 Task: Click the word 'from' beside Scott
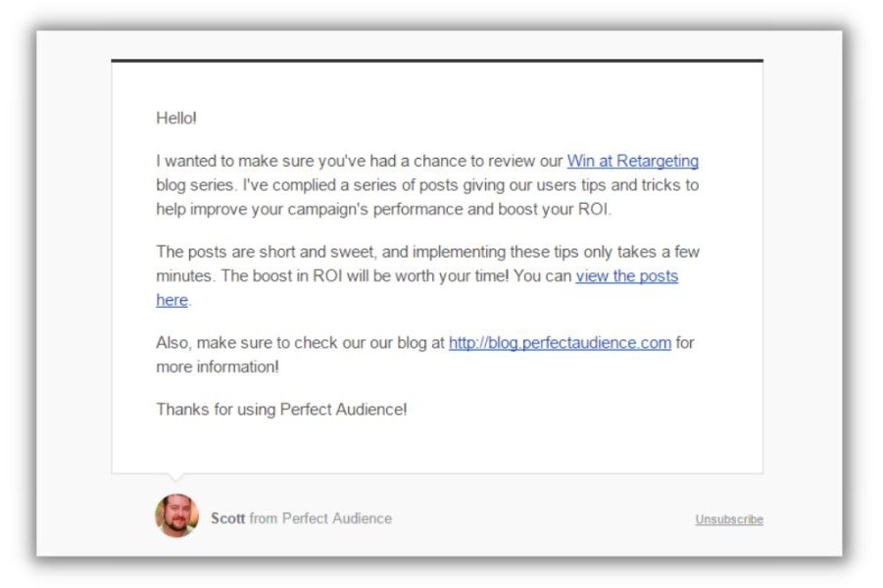tap(263, 518)
